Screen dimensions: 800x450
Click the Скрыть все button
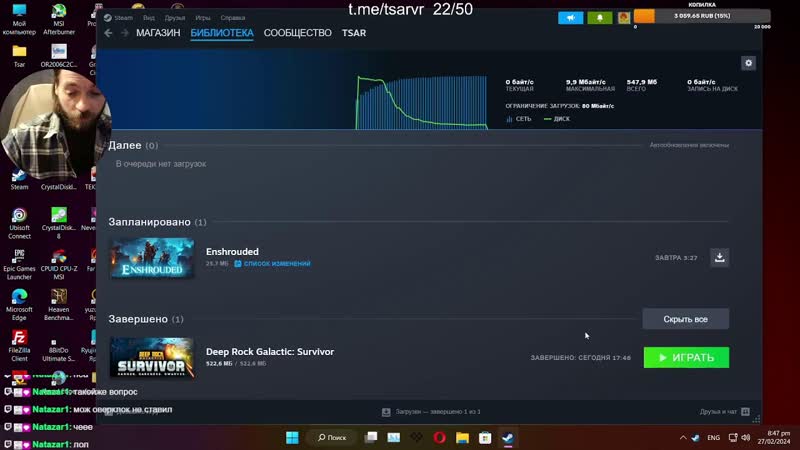[x=686, y=319]
